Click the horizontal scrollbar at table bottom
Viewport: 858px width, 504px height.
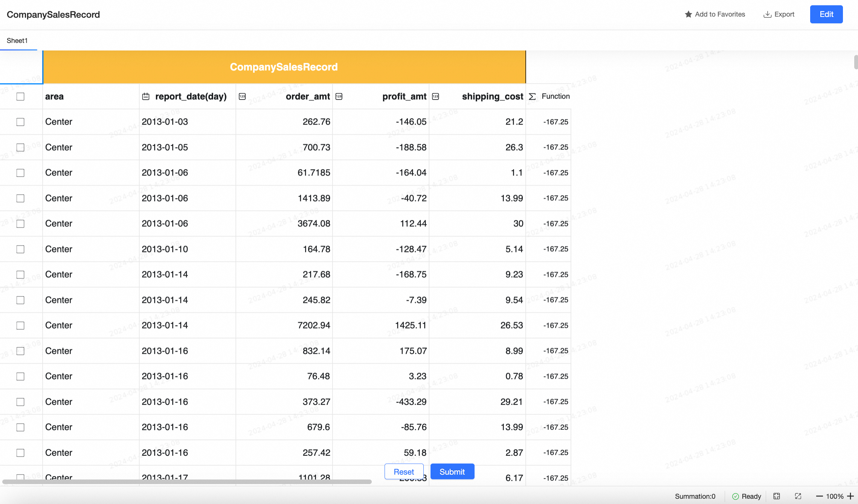[187, 481]
